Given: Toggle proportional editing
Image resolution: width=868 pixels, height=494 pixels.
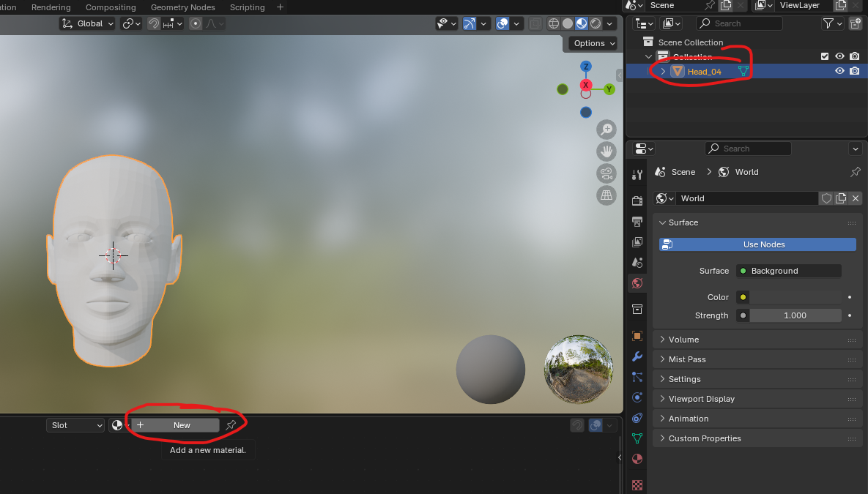Looking at the screenshot, I should (x=196, y=24).
